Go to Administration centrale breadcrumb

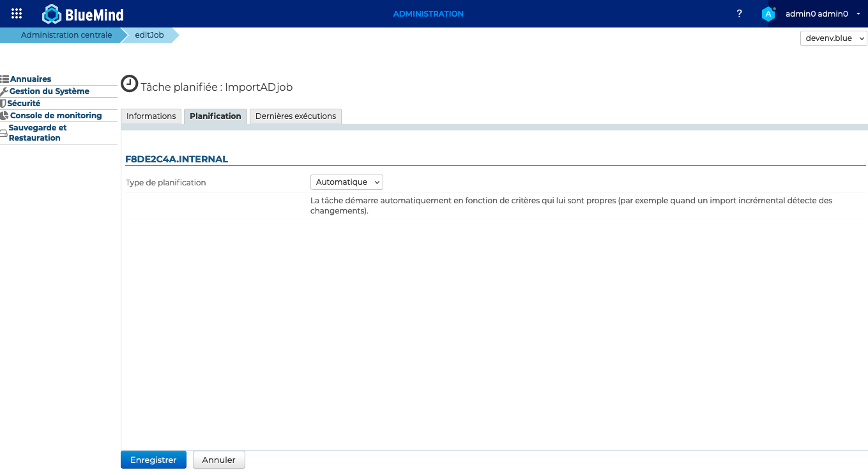66,35
